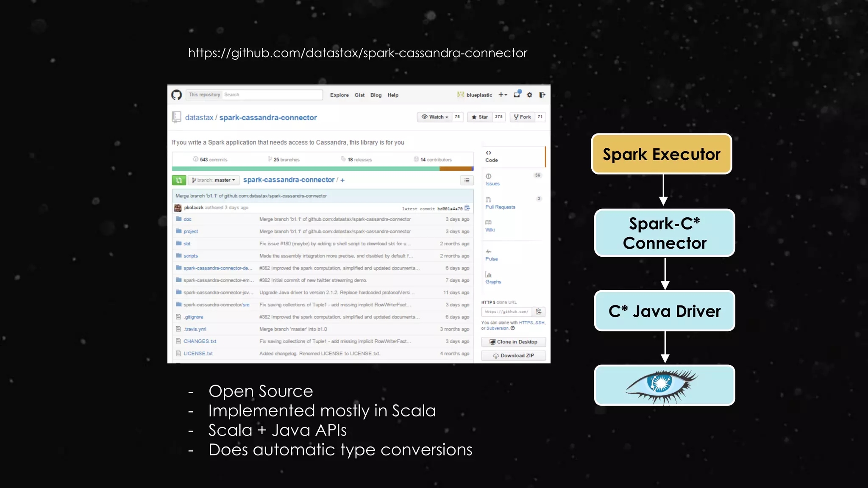Click the Subversion clone link
This screenshot has height=488, width=868.
(x=498, y=328)
